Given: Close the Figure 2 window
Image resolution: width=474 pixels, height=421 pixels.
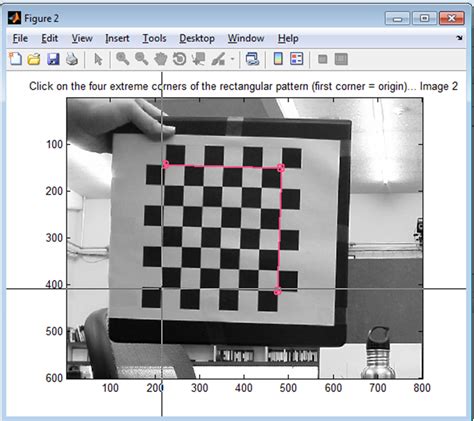Looking at the screenshot, I should pyautogui.click(x=452, y=18).
